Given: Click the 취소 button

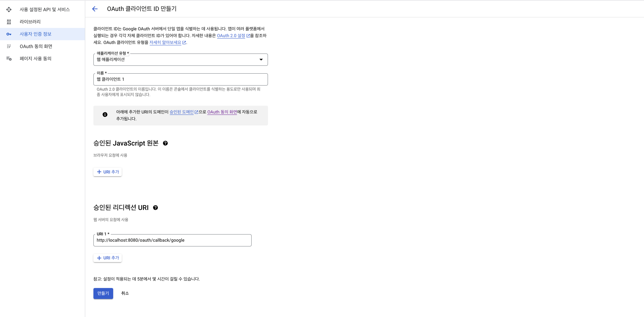Looking at the screenshot, I should (125, 293).
